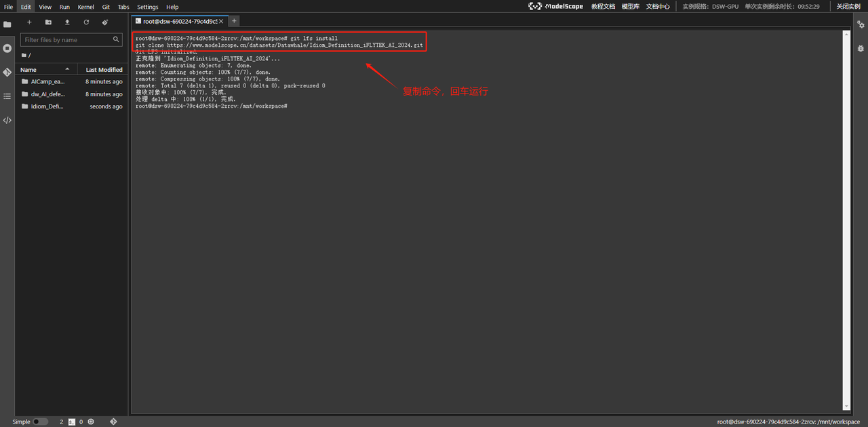Click the Git clone toolbar icon
Viewport: 868px width, 427px height.
pyautogui.click(x=105, y=22)
